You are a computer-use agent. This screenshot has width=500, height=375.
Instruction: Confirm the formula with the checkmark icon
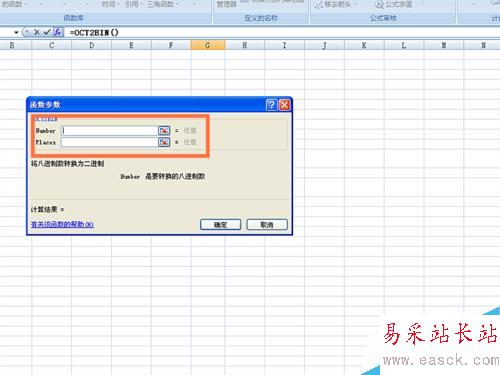47,32
